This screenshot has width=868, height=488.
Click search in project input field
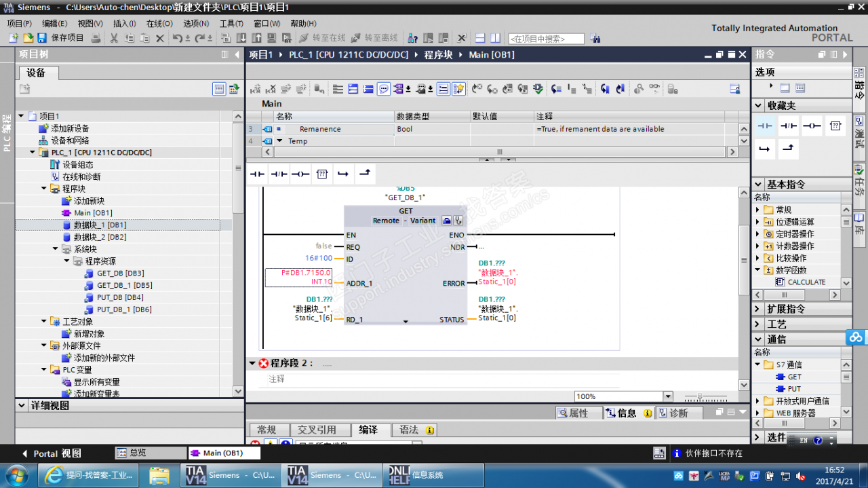(x=546, y=39)
